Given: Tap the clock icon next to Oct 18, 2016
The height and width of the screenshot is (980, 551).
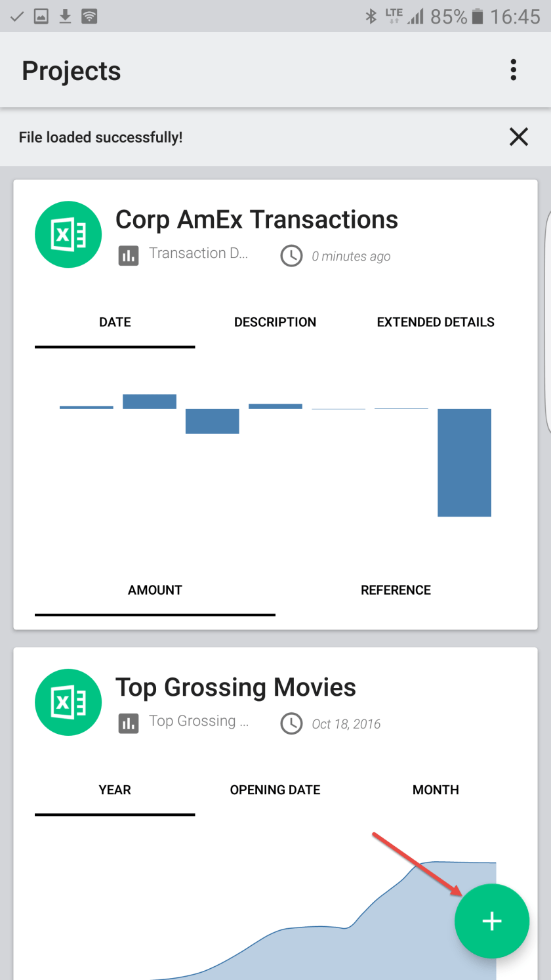Looking at the screenshot, I should [x=291, y=723].
